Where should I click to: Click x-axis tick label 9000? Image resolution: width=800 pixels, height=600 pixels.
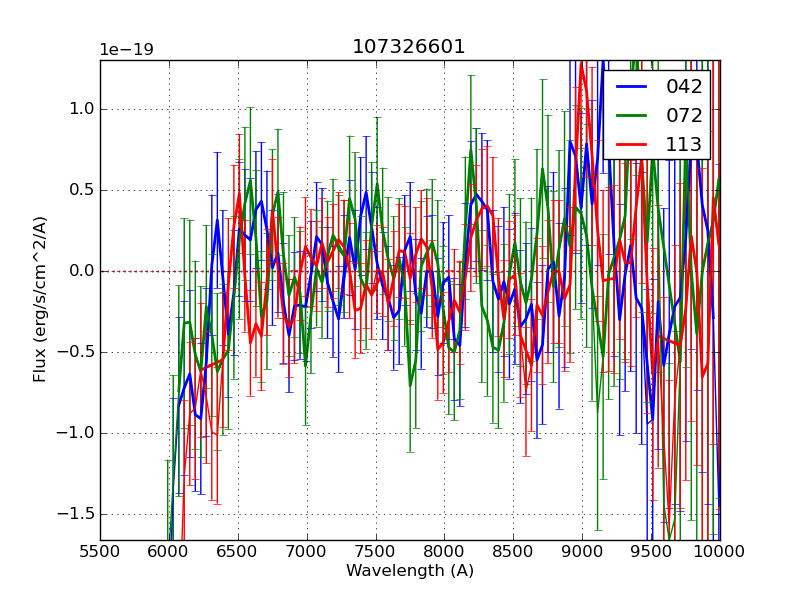[x=583, y=550]
